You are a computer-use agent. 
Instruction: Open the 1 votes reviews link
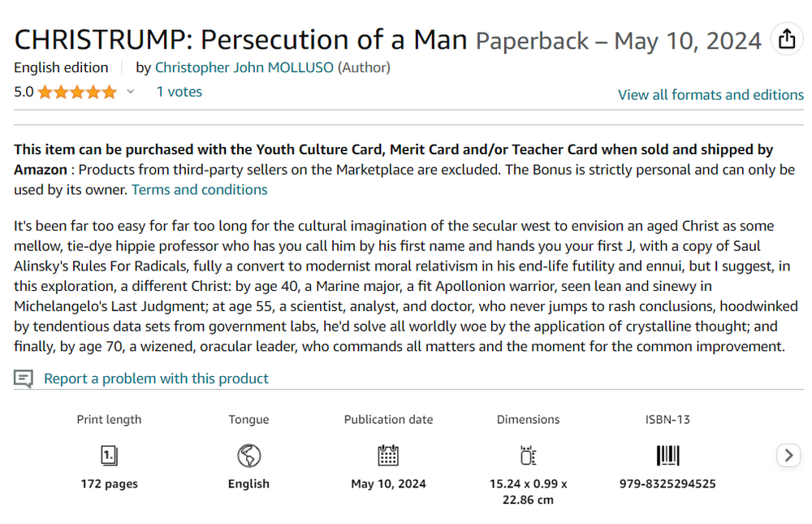[x=179, y=92]
